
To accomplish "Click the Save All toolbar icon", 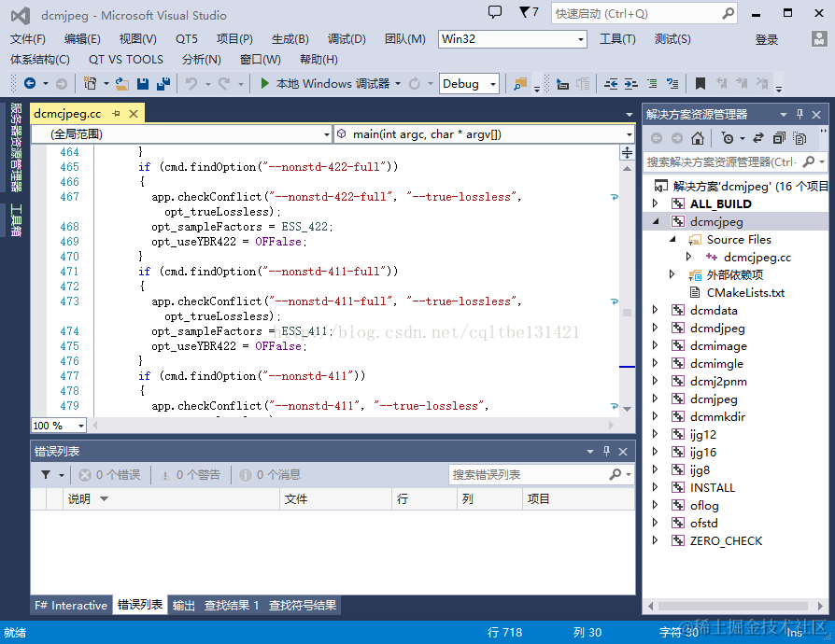I will tap(163, 84).
